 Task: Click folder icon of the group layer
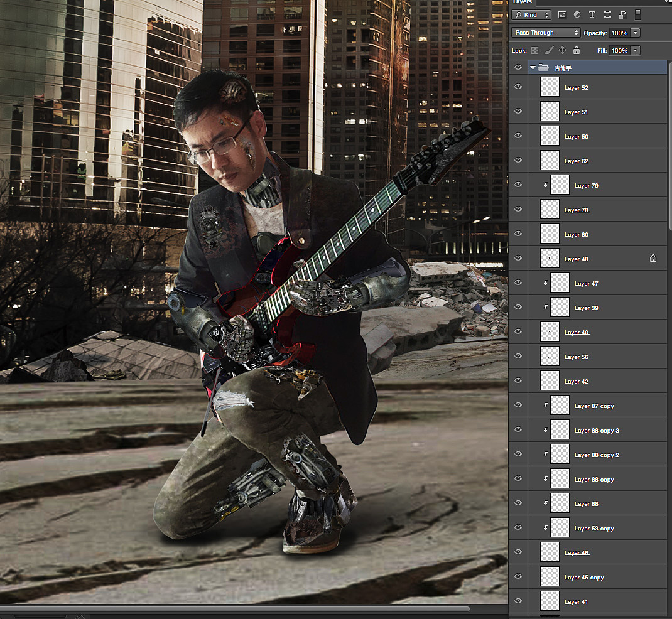point(543,68)
